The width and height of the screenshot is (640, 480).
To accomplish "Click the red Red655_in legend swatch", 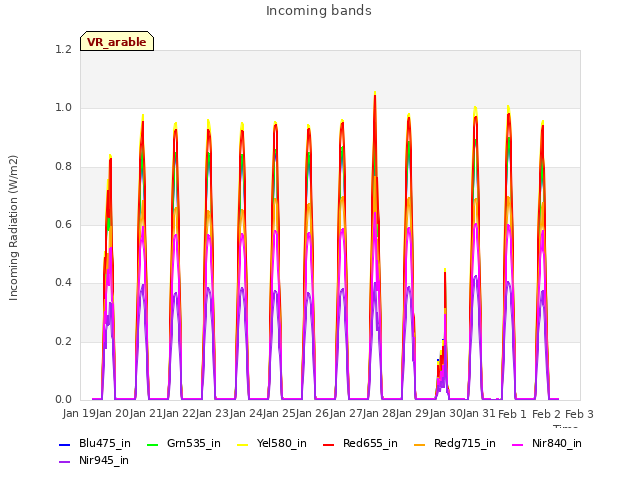I will tap(328, 444).
